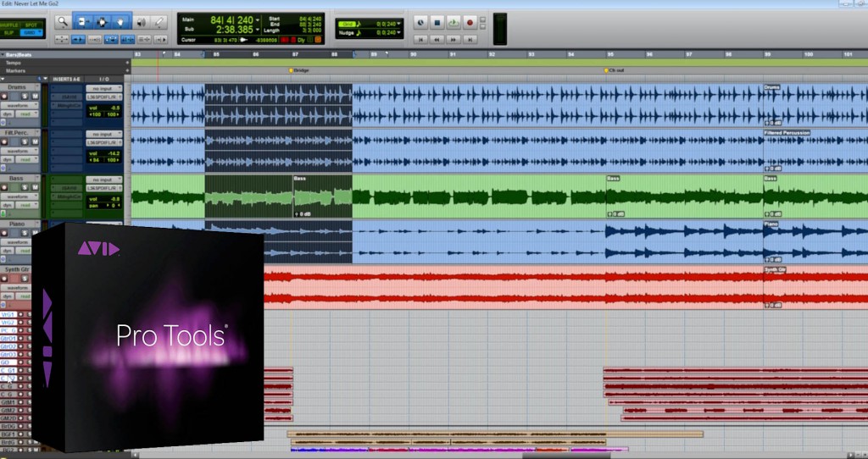The width and height of the screenshot is (868, 459).
Task: Click the Ch out marker
Action: pyautogui.click(x=614, y=71)
